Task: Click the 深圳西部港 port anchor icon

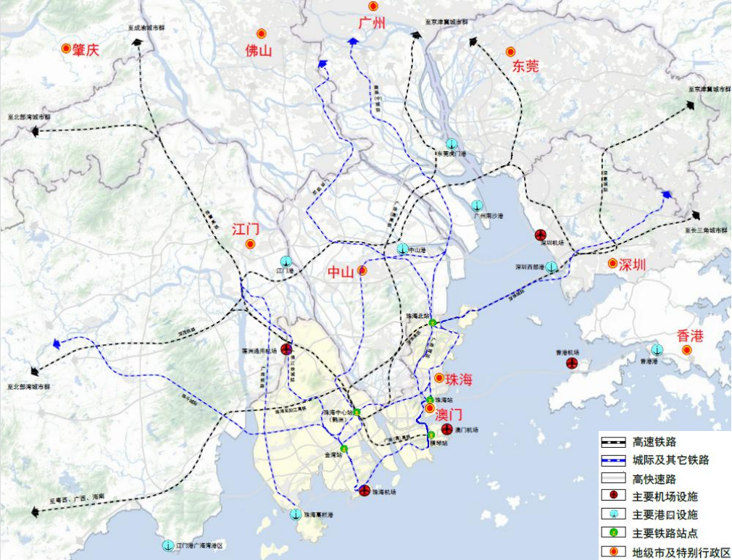Action: click(552, 267)
